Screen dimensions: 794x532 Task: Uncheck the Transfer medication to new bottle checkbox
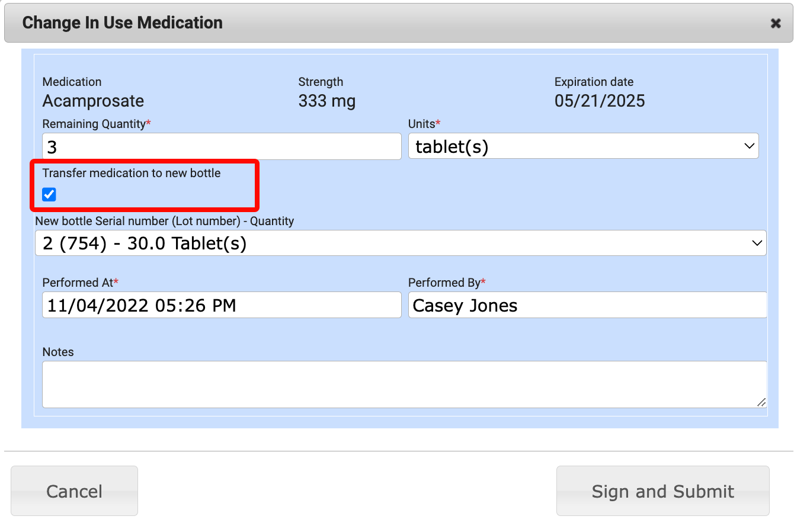click(x=49, y=194)
